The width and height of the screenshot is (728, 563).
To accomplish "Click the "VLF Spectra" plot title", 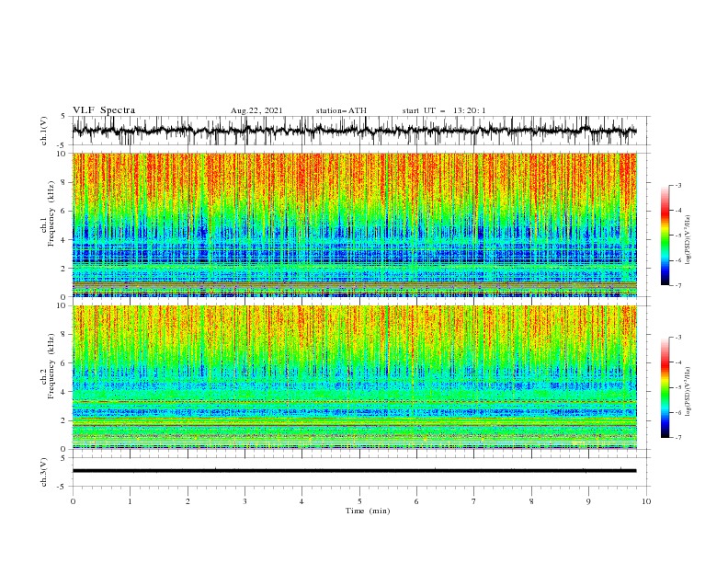I will [104, 110].
